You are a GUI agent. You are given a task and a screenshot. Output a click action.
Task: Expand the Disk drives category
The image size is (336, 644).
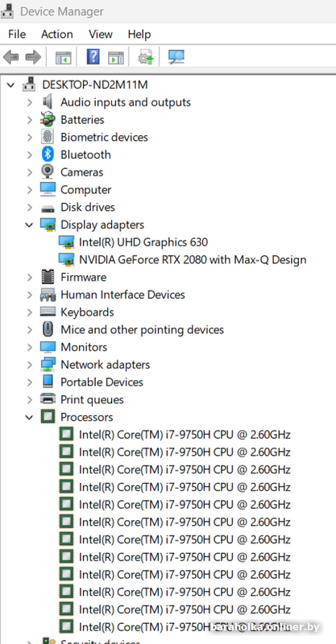coord(29,208)
